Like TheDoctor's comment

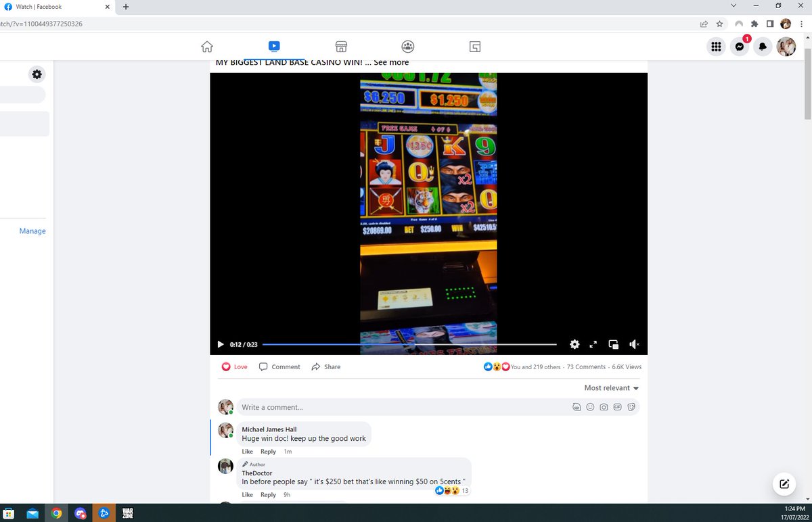pyautogui.click(x=247, y=495)
